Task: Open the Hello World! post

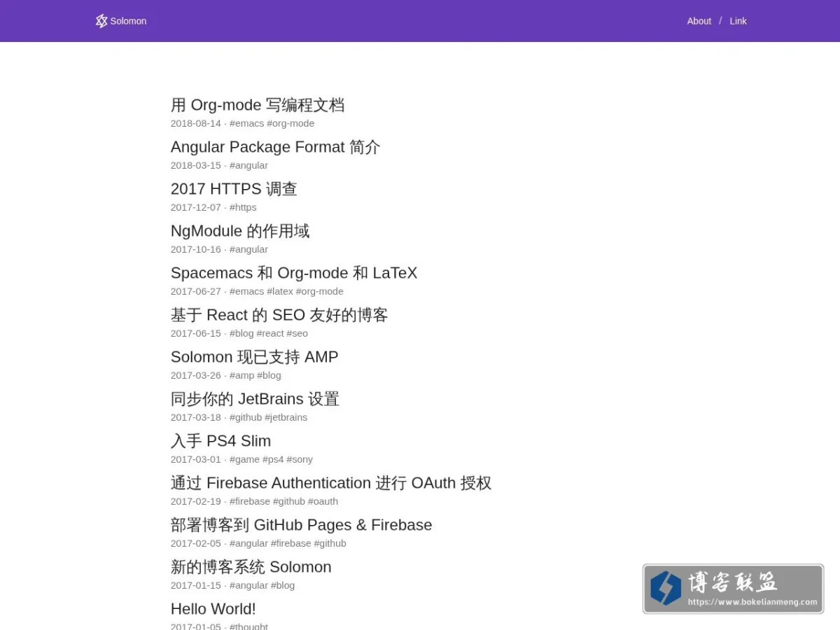Action: point(213,609)
